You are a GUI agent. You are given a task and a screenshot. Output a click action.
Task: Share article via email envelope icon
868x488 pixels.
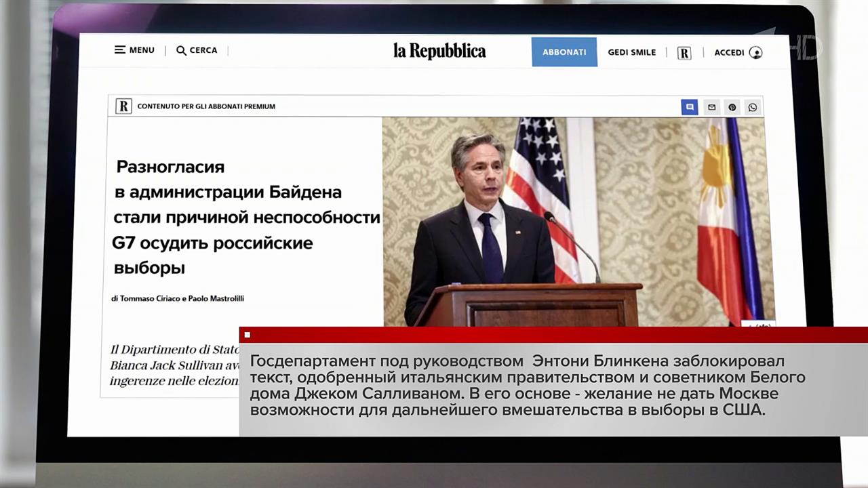(711, 107)
